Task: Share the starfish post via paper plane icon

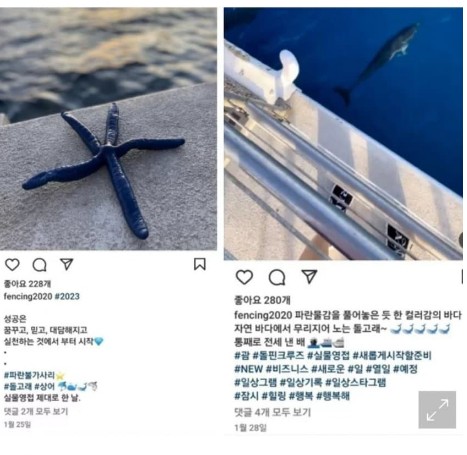Action: [x=66, y=264]
